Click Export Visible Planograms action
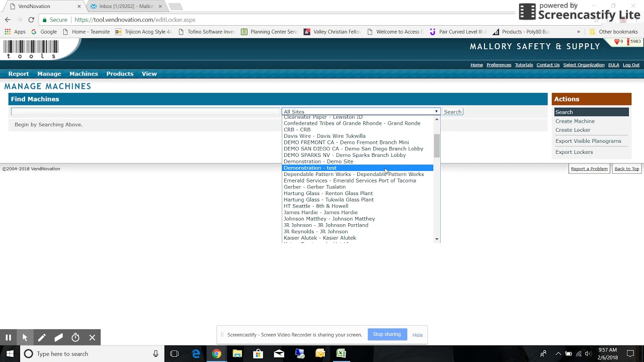Screen dimensions: 644x362 [588, 141]
